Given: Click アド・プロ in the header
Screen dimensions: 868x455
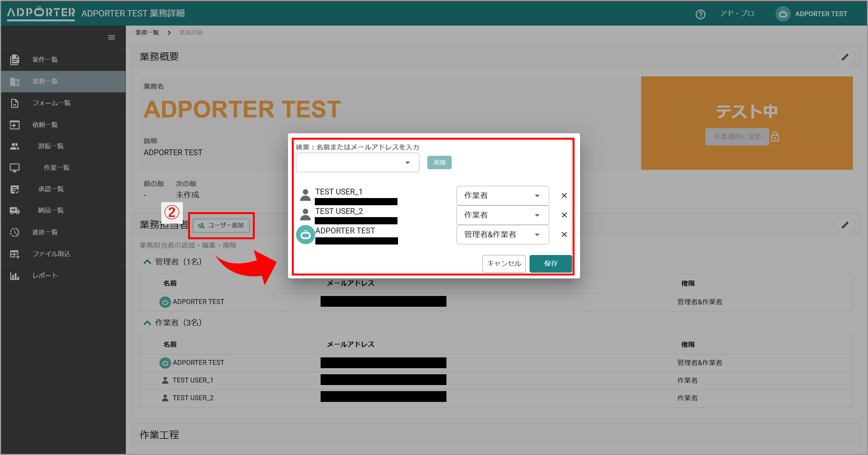Looking at the screenshot, I should tap(737, 14).
